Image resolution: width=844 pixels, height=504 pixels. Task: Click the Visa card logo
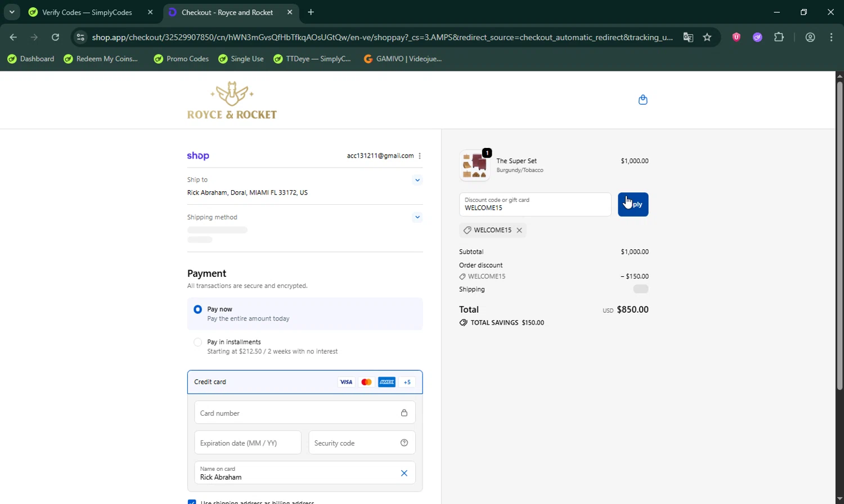tap(346, 382)
